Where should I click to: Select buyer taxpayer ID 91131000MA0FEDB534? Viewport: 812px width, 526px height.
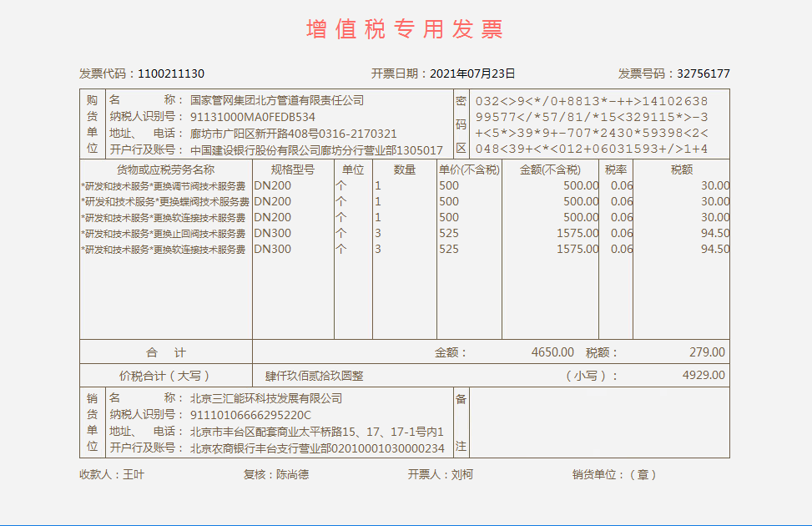coord(253,117)
